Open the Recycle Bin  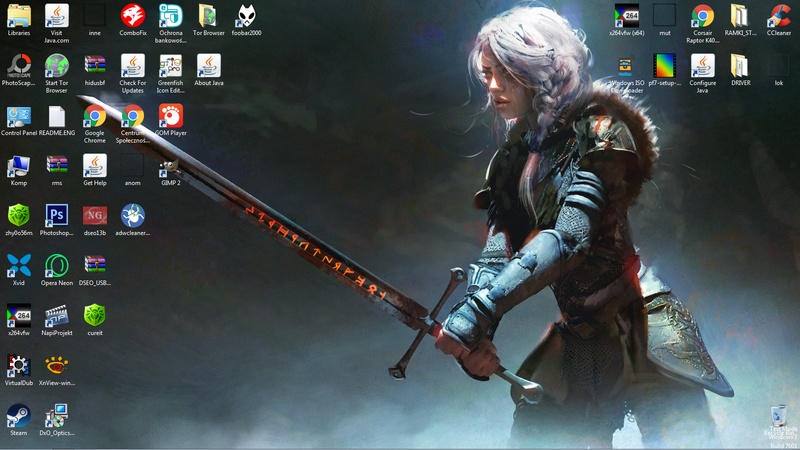click(779, 416)
